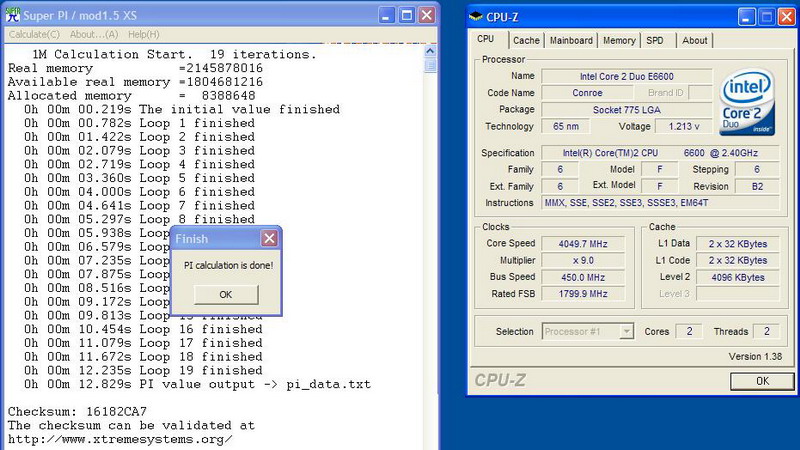Click the Super PI title bar app icon

click(12, 15)
